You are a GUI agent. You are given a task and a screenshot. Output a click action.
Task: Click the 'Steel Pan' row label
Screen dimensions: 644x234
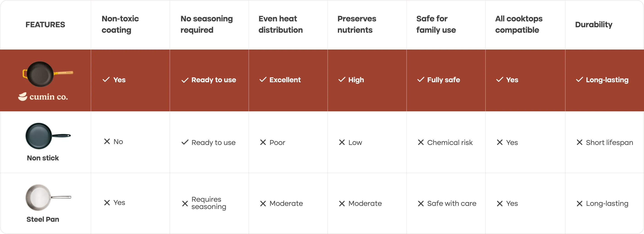tap(43, 219)
